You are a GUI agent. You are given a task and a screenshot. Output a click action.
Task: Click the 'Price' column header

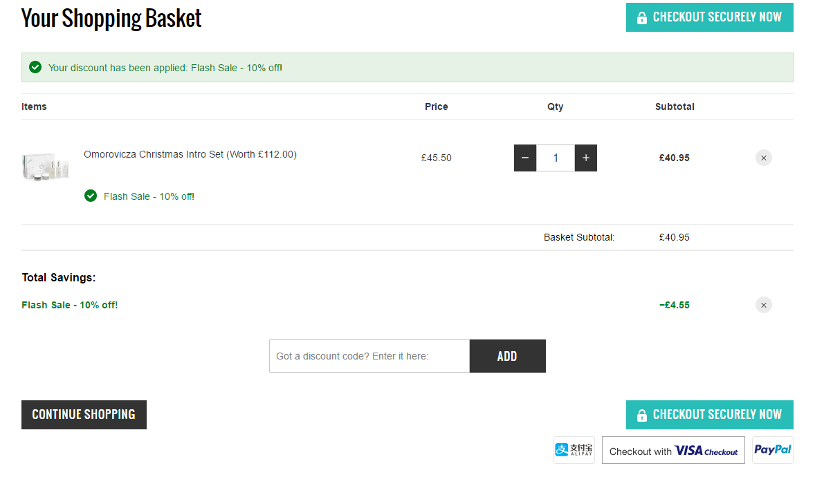pyautogui.click(x=437, y=106)
